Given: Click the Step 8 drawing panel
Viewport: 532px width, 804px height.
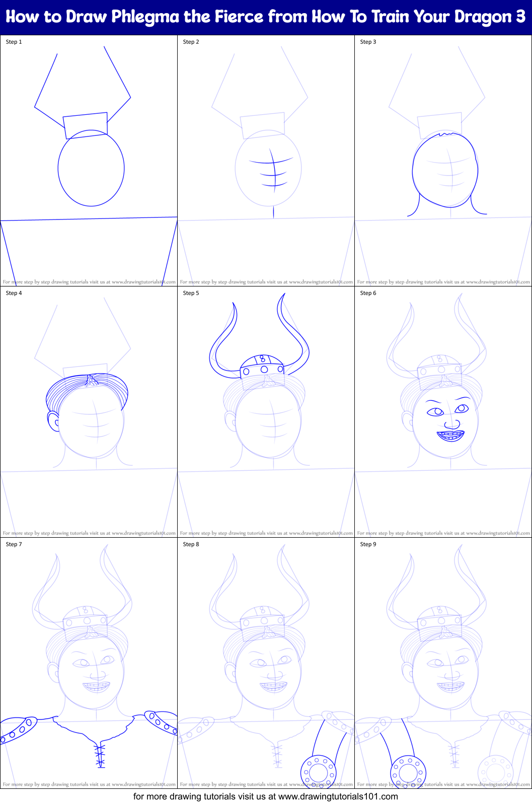Looking at the screenshot, I should click(x=266, y=664).
